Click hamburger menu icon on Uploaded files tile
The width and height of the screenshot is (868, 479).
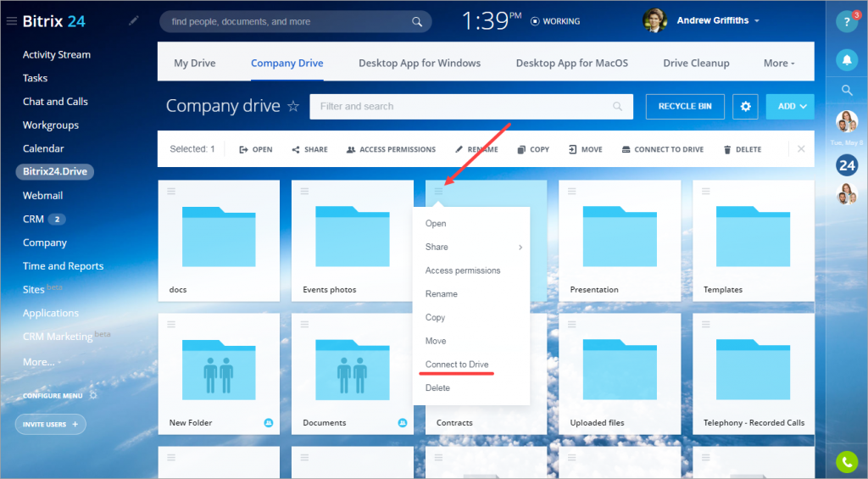pyautogui.click(x=572, y=324)
